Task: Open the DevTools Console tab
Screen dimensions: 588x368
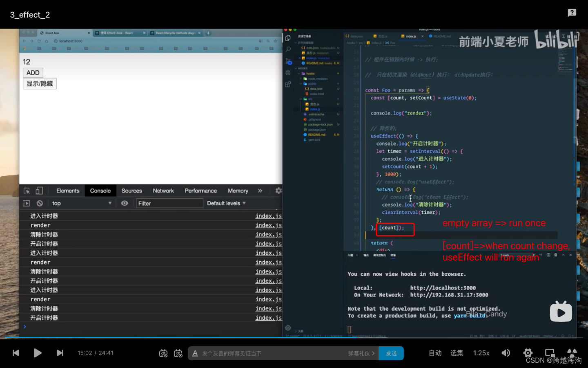Action: pos(100,191)
